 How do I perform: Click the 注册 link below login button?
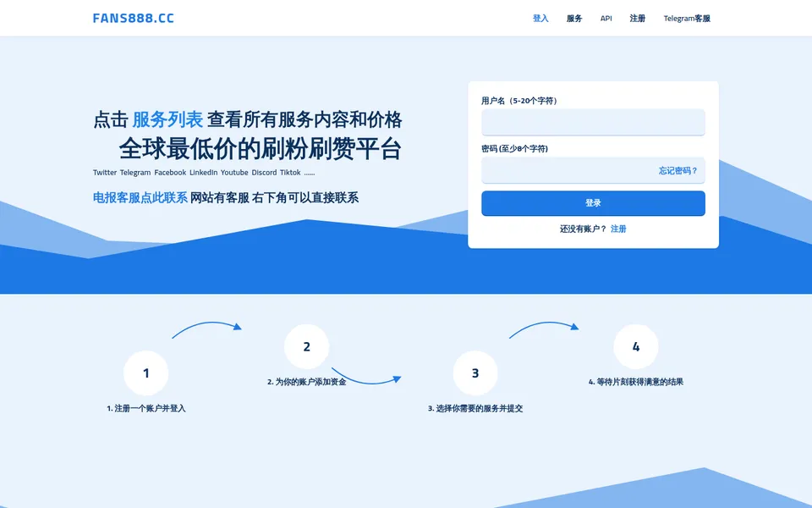pyautogui.click(x=618, y=229)
